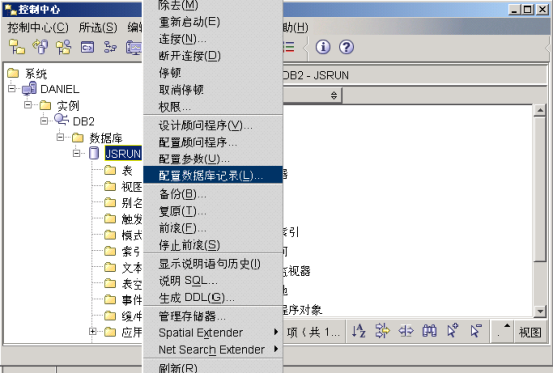Screen dimensions: 554x374
Task: Click the DANIEL system computer icon
Action: point(29,88)
